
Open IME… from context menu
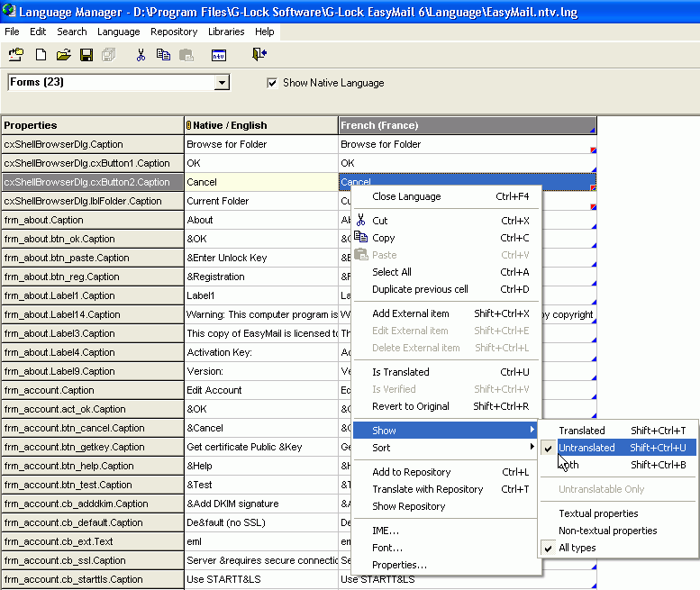[446, 531]
